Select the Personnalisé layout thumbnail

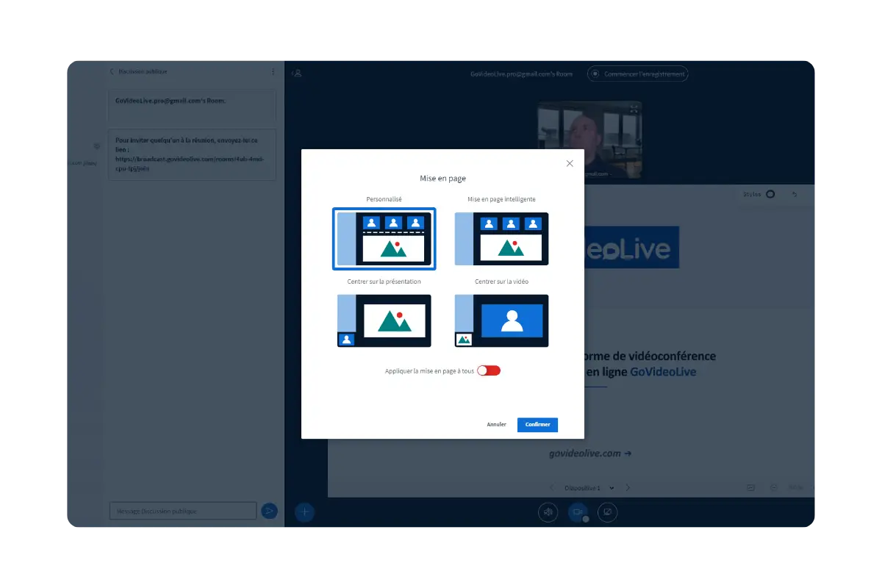click(384, 239)
